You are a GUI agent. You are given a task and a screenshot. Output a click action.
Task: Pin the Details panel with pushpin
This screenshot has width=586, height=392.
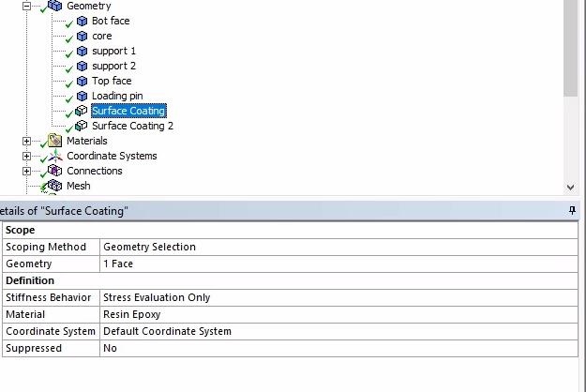click(x=572, y=210)
